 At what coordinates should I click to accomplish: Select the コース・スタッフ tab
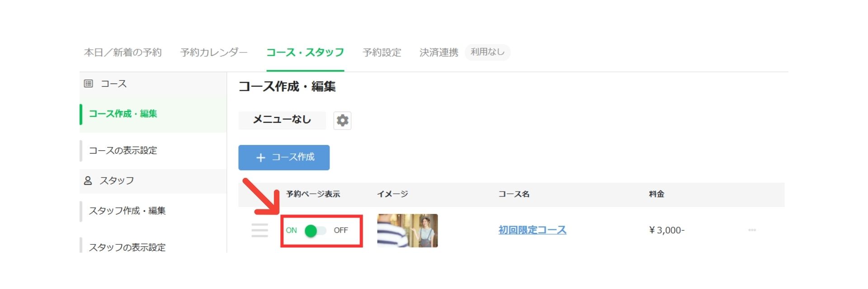point(305,52)
